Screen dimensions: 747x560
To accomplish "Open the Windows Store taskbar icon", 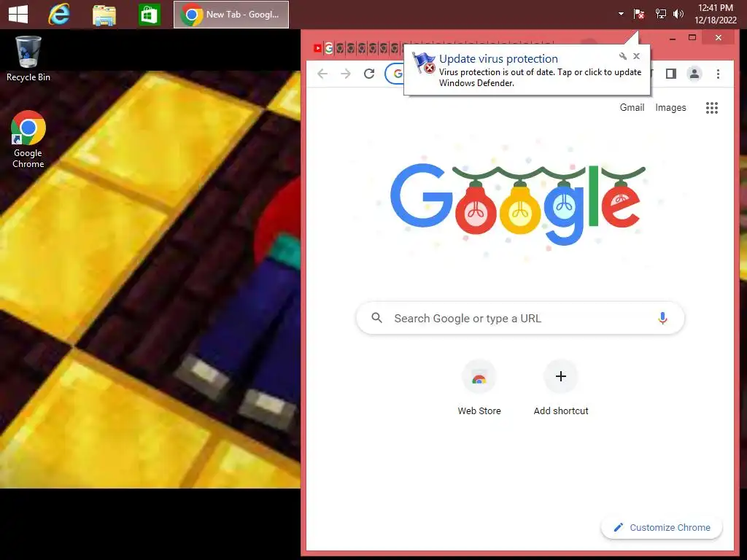I will click(x=149, y=15).
